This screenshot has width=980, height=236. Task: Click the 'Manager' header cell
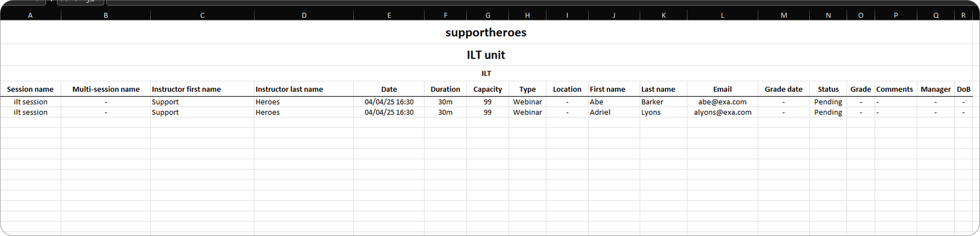936,89
